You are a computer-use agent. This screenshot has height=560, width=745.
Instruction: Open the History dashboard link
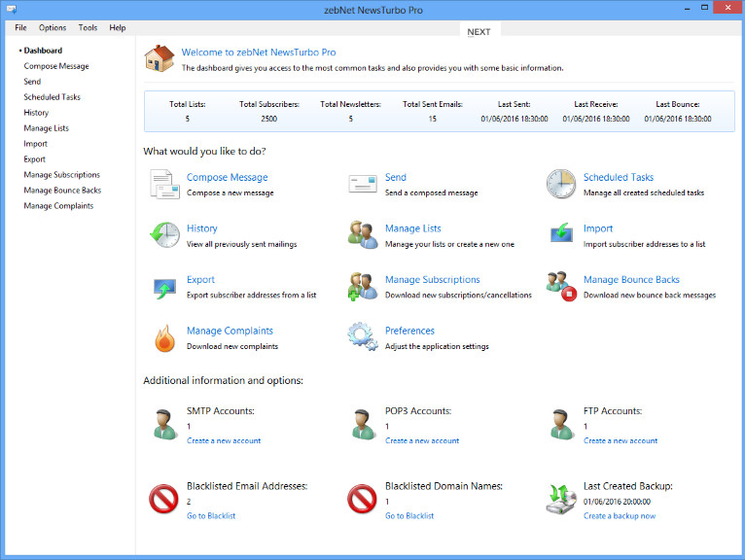tap(202, 228)
